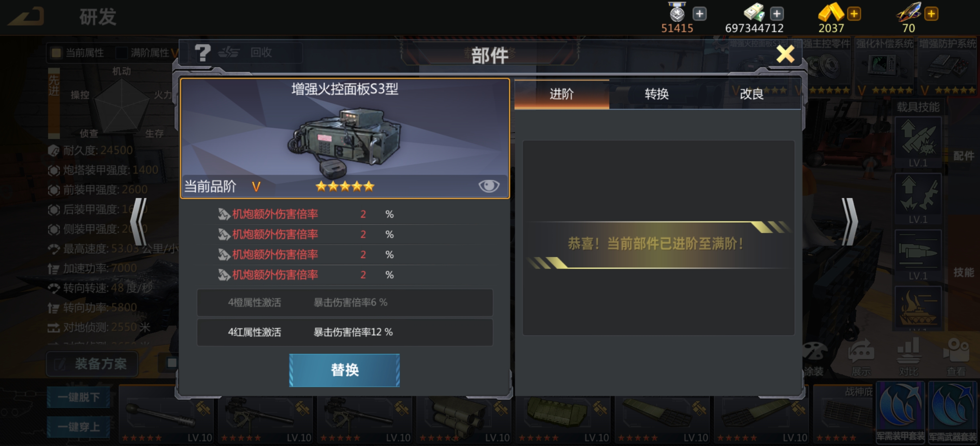Click the blue 替换 button
This screenshot has width=980, height=446.
tap(344, 370)
